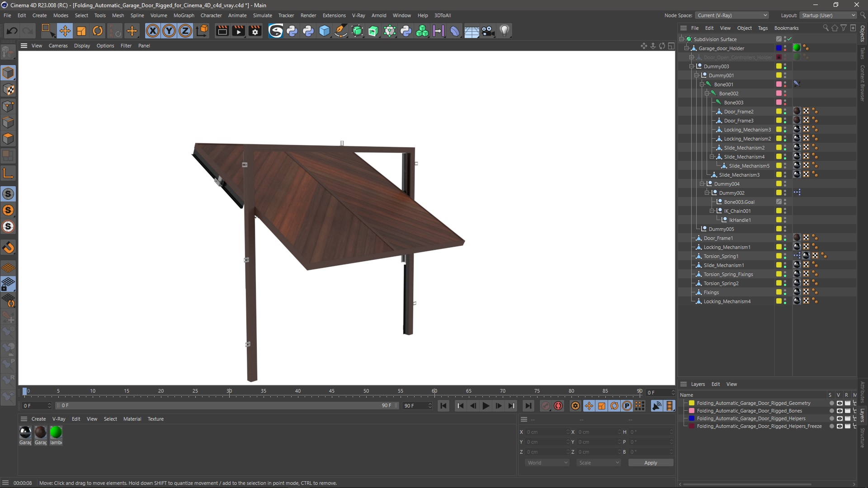Toggle Subdivision Surface enable checkmark
Image resolution: width=868 pixels, height=488 pixels.
tap(789, 39)
